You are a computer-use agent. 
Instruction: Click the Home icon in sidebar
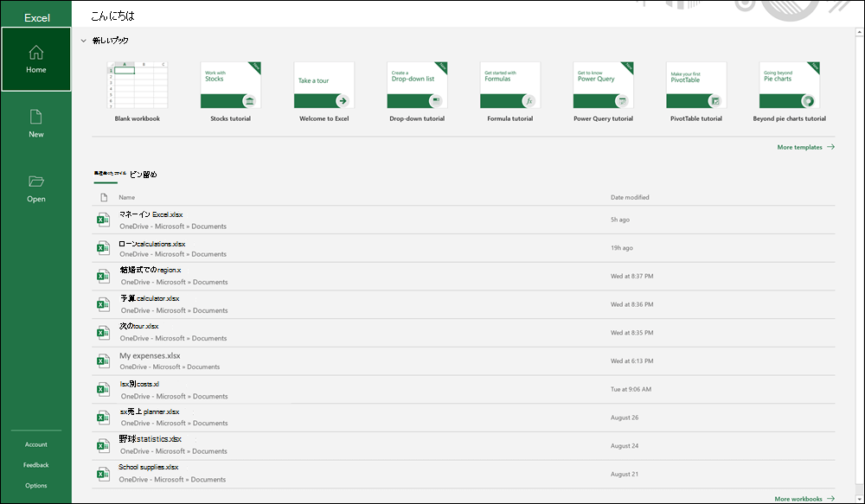35,53
